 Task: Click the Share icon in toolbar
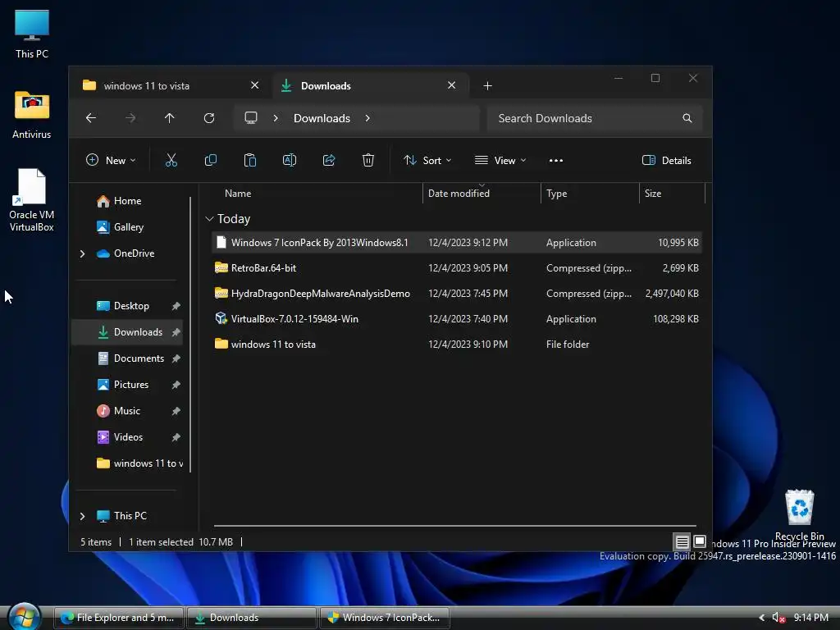click(x=329, y=160)
